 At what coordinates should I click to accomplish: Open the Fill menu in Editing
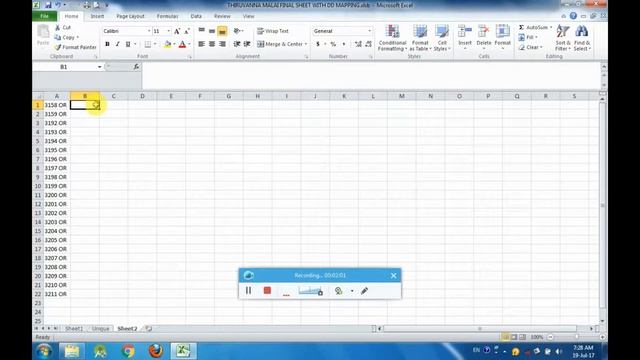(528, 37)
